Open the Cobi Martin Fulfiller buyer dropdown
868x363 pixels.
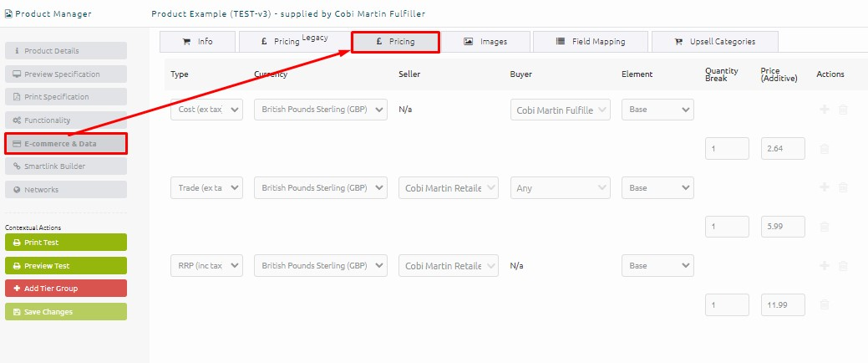561,110
